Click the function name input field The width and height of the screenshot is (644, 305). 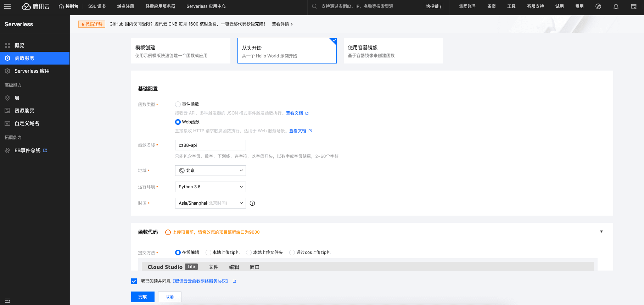coord(210,145)
